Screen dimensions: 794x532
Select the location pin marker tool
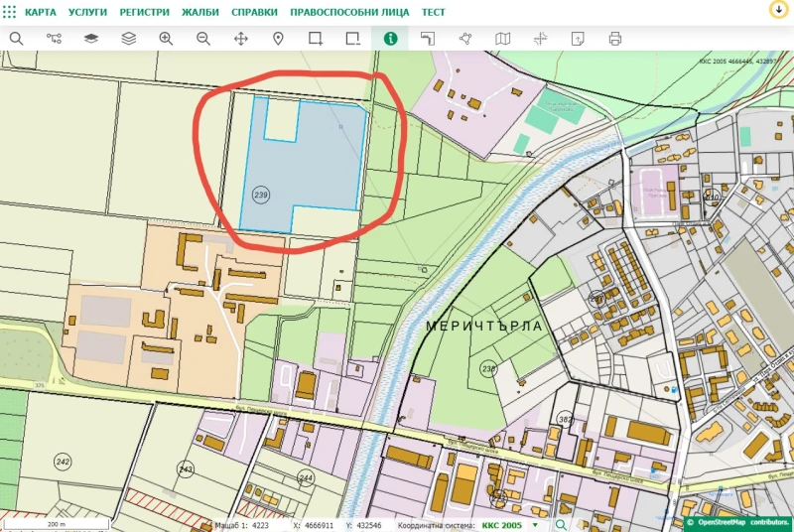click(278, 39)
